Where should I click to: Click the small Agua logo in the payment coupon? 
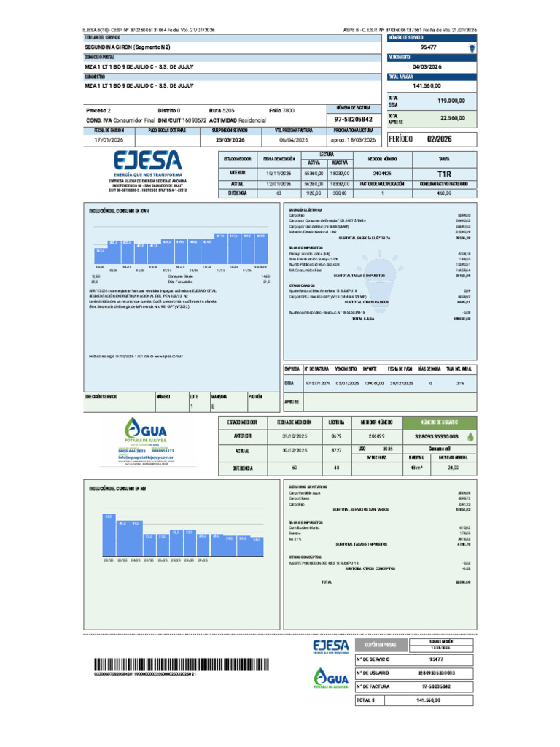pyautogui.click(x=331, y=678)
